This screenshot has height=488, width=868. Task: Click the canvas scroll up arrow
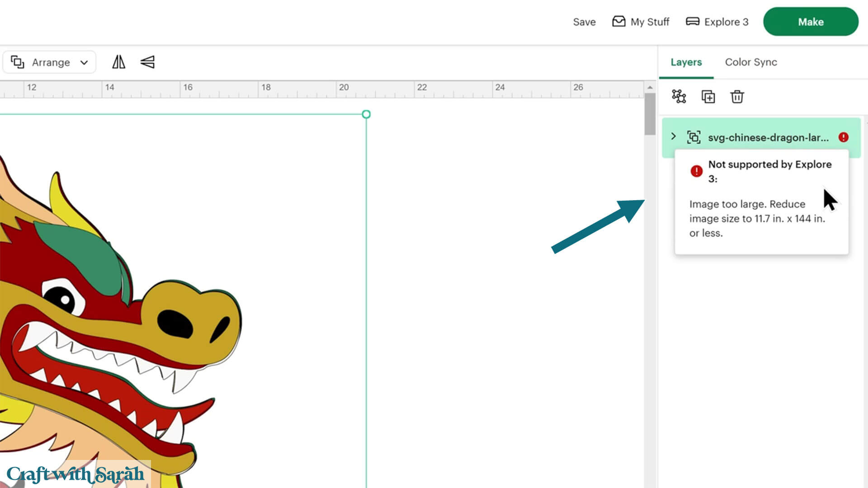(650, 87)
